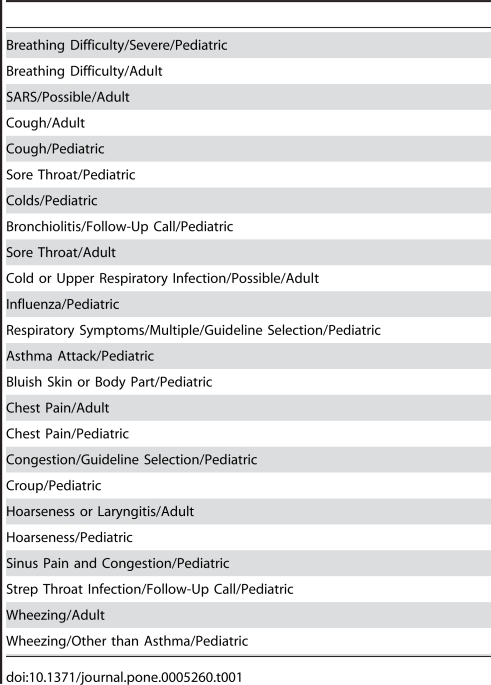Select the SARS/Possible/Adult row
The width and height of the screenshot is (491, 685).
[248, 97]
